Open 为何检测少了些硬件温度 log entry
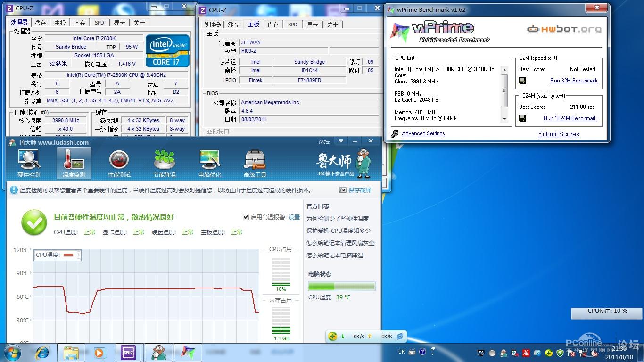Screen dimensions: 644x362 point(338,218)
